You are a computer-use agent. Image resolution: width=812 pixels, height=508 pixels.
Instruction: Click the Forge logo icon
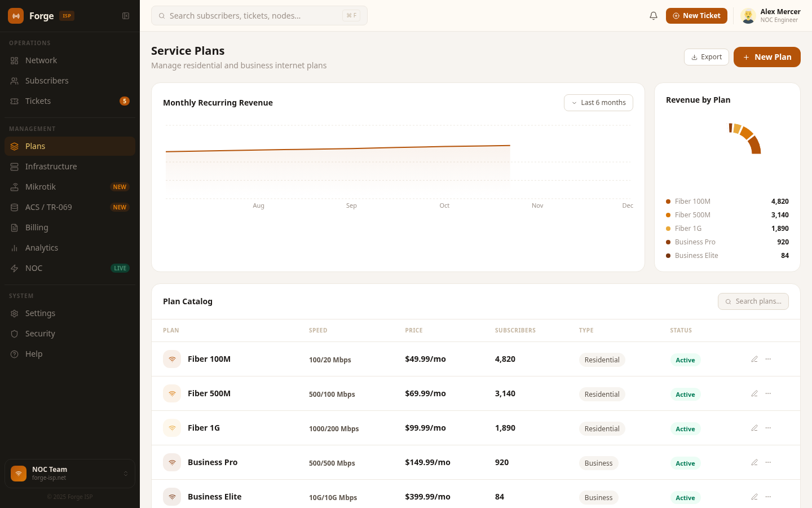pyautogui.click(x=16, y=16)
